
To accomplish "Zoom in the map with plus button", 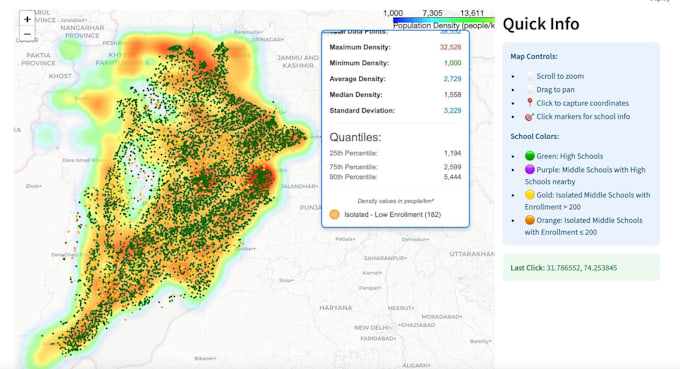I will (27, 19).
